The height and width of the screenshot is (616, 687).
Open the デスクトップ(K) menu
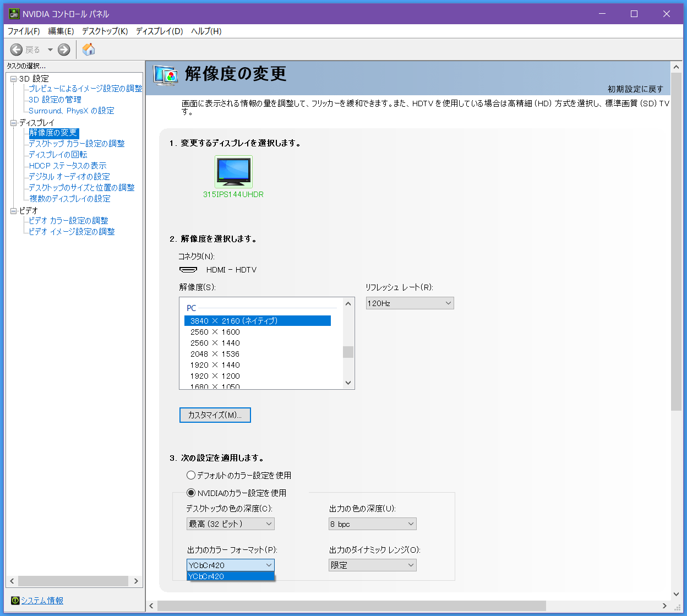(105, 31)
